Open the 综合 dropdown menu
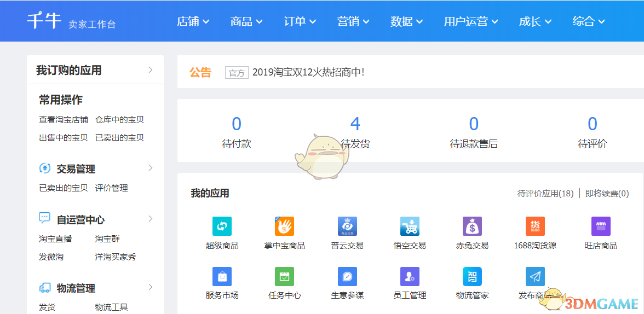 point(589,21)
